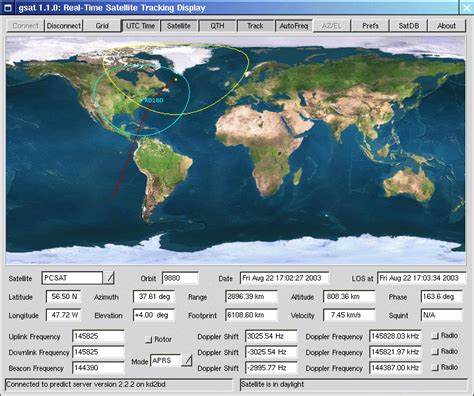Enable Radio checkbox for uplink Doppler frequency
Image resolution: width=474 pixels, height=396 pixels.
(435, 336)
